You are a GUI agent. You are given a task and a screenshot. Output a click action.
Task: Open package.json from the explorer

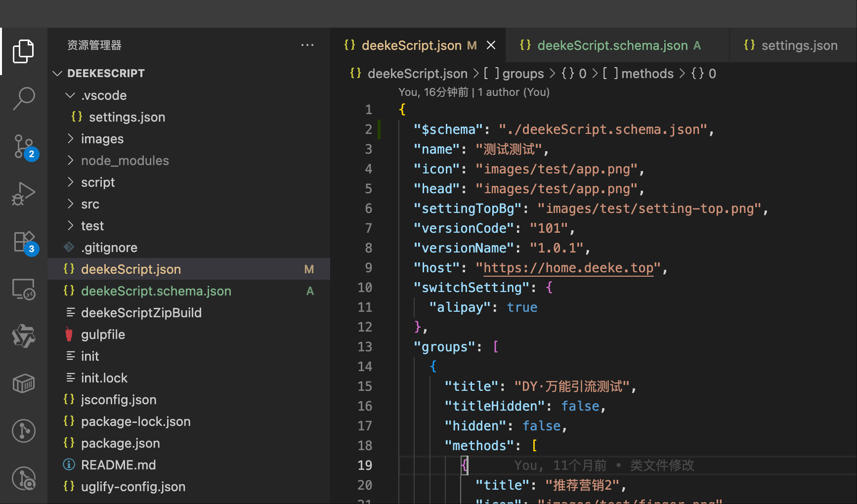[x=120, y=443]
